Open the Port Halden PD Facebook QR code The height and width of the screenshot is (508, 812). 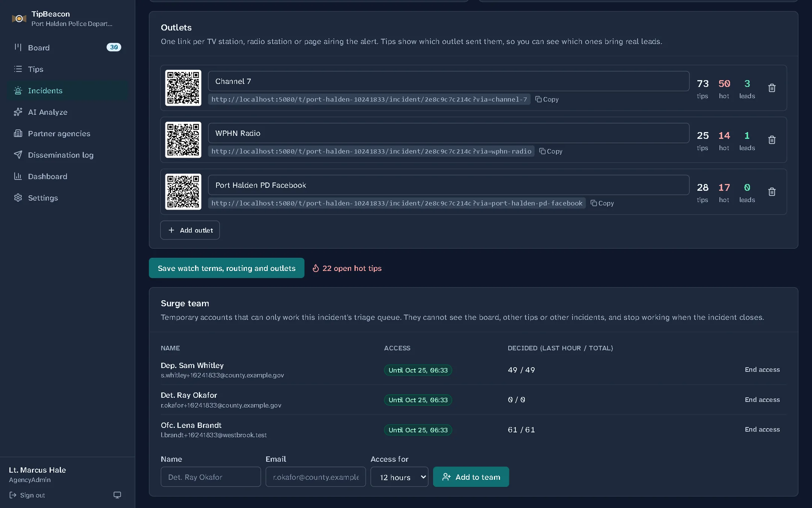pos(183,192)
